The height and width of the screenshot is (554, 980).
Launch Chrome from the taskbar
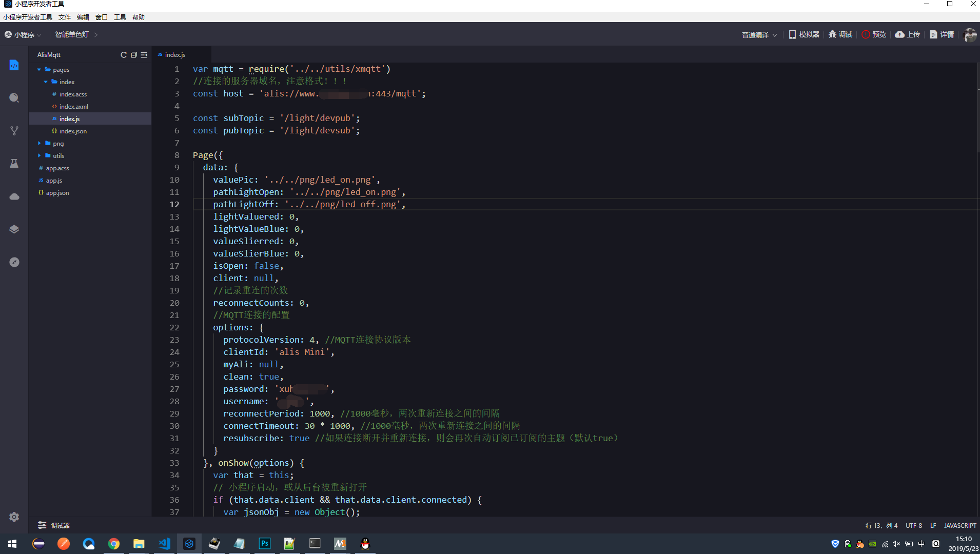[114, 544]
